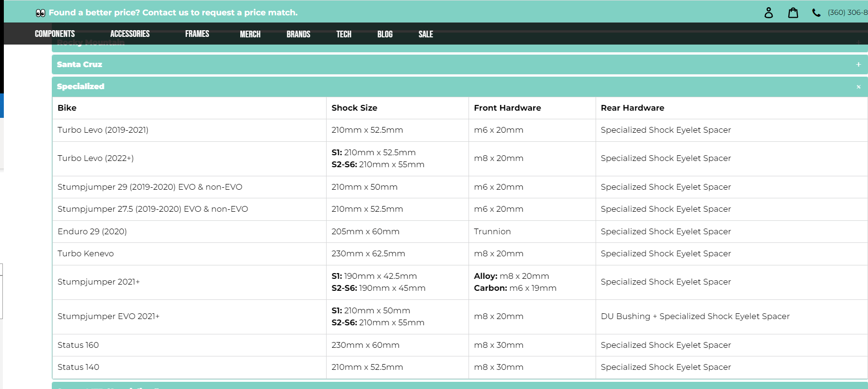The width and height of the screenshot is (868, 389).
Task: Collapse the Specialized section with X icon
Action: coord(858,87)
